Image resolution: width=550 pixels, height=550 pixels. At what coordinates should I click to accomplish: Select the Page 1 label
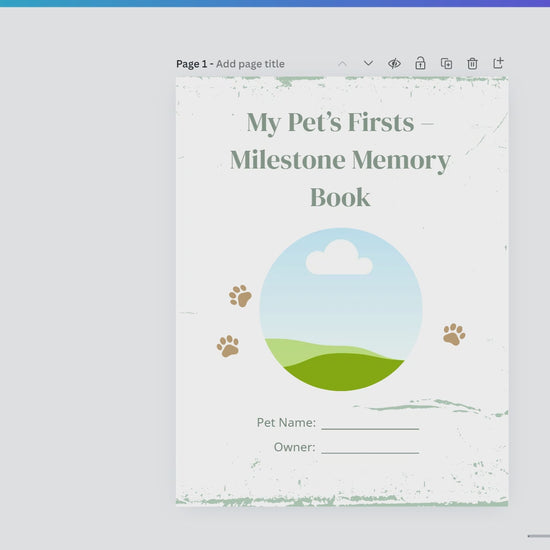(x=192, y=64)
